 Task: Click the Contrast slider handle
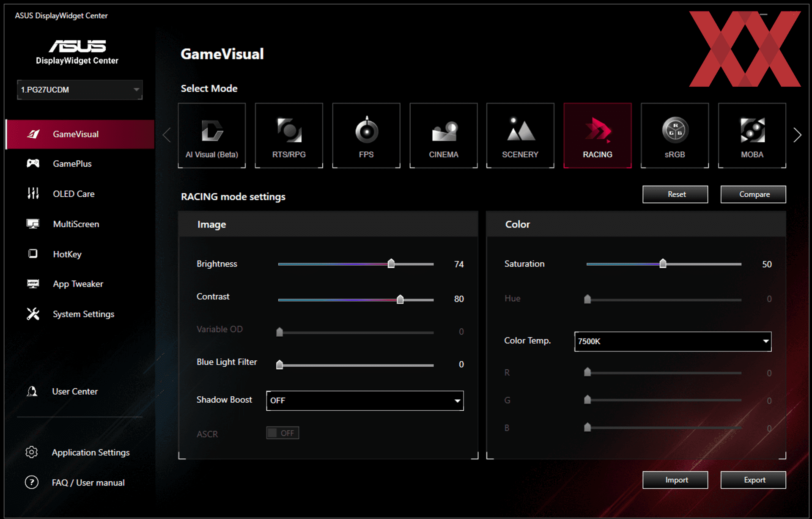coord(400,299)
